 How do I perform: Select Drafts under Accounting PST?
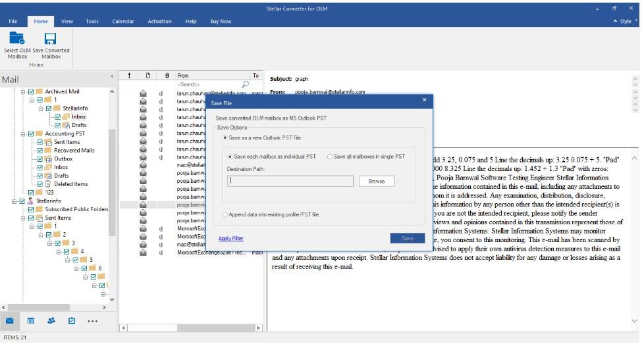click(x=61, y=176)
